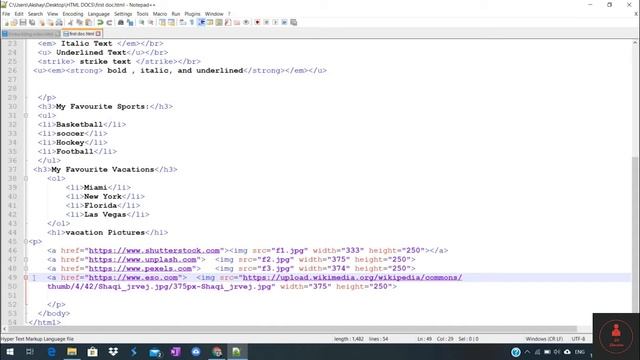Collapse the p block at line 45
Screen dimensions: 640x360
26,241
